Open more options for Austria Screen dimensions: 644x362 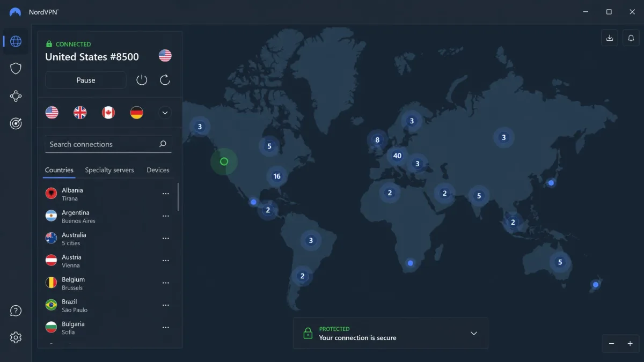pos(166,261)
